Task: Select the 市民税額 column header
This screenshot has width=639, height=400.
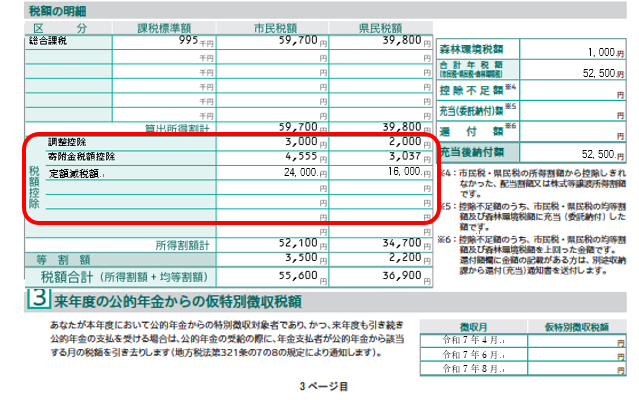Action: [x=275, y=28]
